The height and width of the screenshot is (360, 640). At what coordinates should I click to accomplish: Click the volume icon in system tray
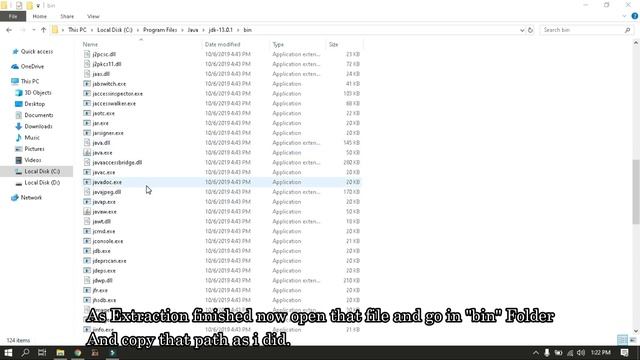pos(581,353)
